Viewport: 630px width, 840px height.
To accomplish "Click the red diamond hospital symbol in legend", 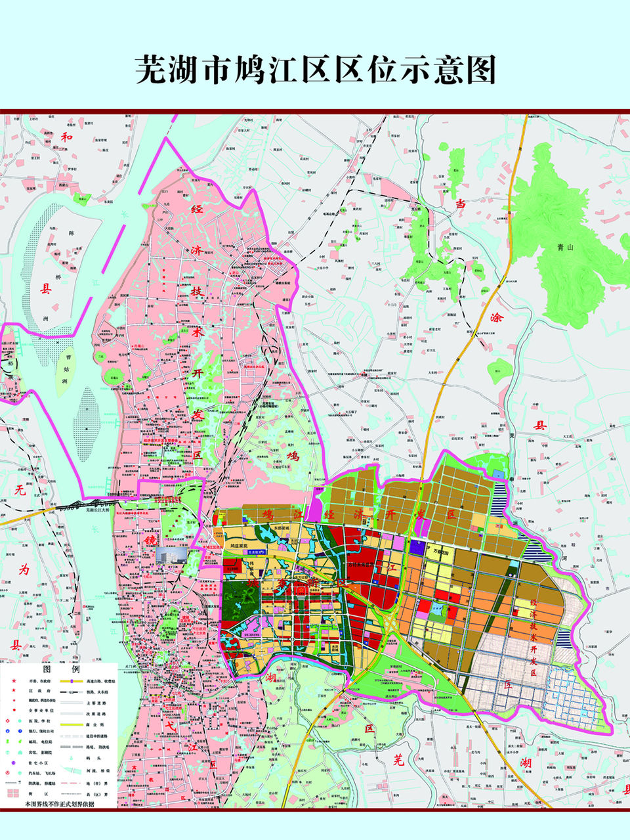I will point(9,722).
